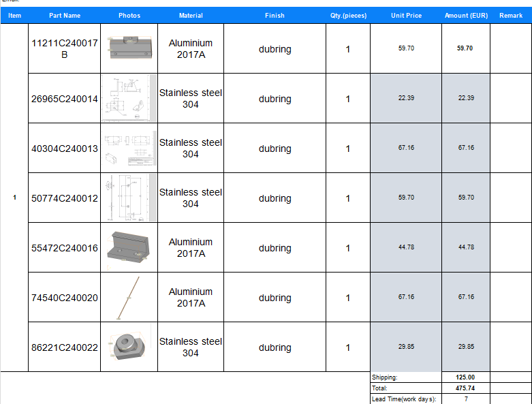Select shipping value 125.00
The width and height of the screenshot is (532, 404).
[466, 377]
